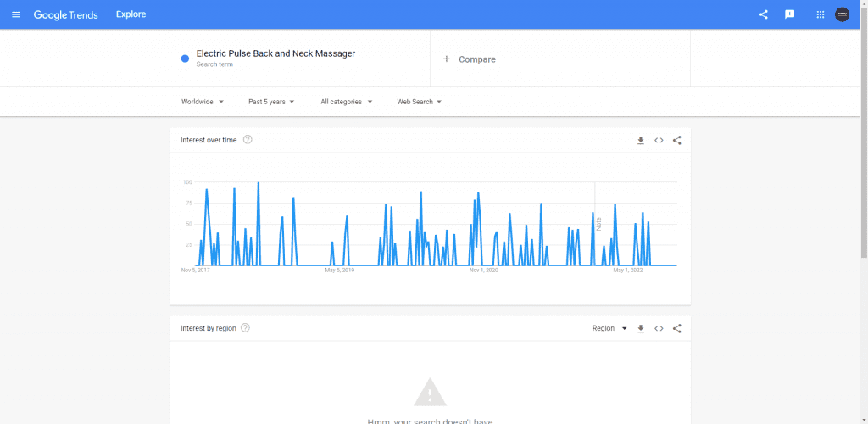The height and width of the screenshot is (424, 868).
Task: Show help for Interest over time
Action: click(x=248, y=140)
